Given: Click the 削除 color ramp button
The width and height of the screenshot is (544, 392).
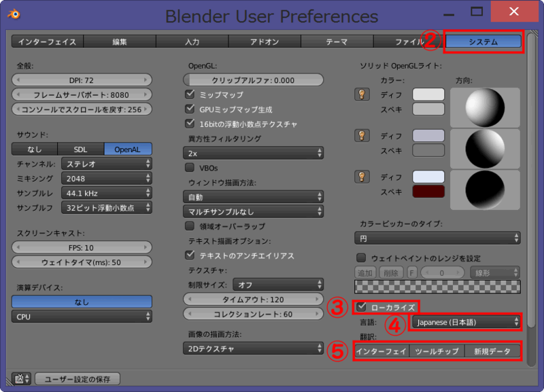Looking at the screenshot, I should tap(391, 273).
